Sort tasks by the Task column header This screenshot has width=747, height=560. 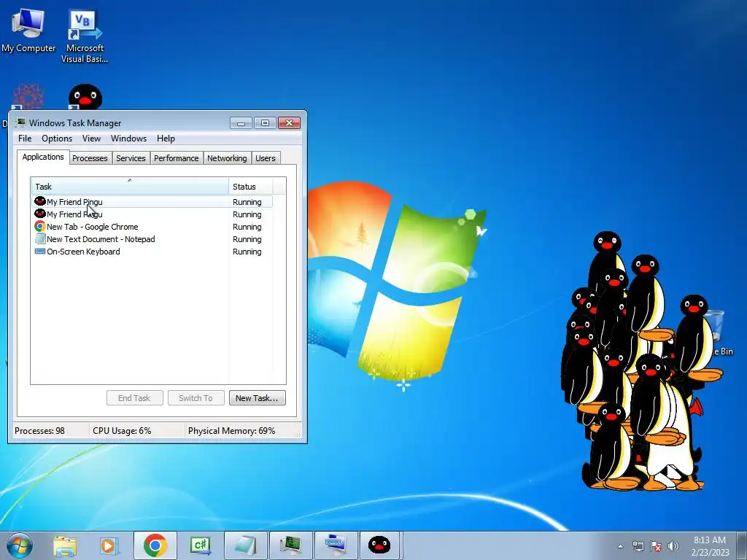[130, 186]
